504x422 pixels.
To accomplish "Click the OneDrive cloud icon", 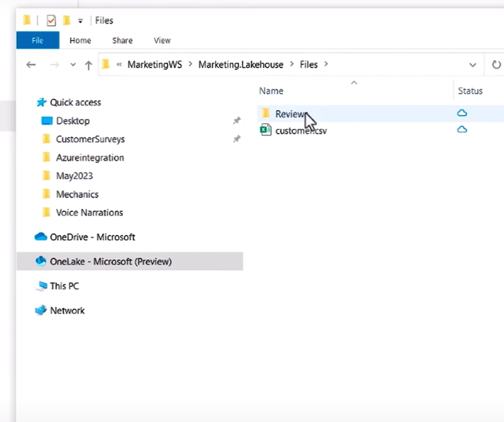I will click(x=41, y=236).
